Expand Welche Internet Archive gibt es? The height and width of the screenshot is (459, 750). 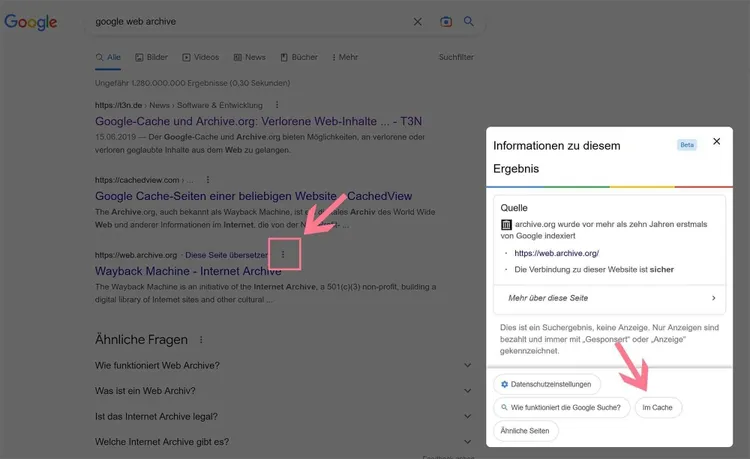(x=283, y=442)
